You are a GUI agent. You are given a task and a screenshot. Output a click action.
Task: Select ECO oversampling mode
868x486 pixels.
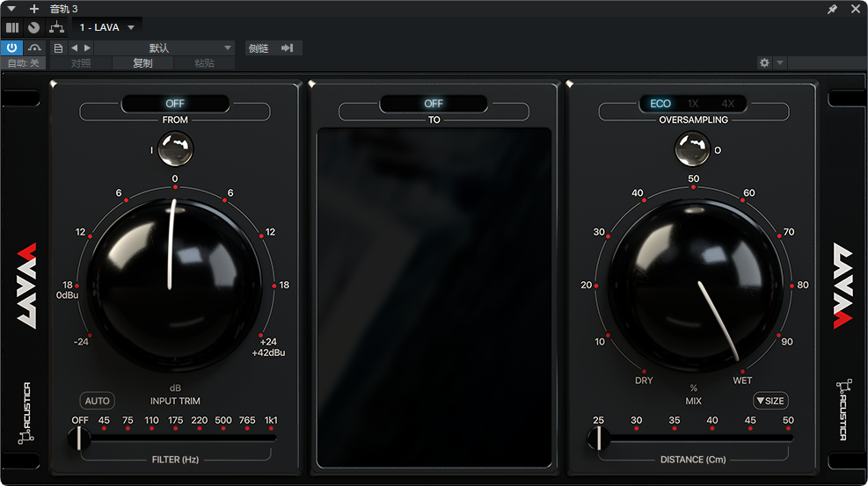pyautogui.click(x=660, y=104)
